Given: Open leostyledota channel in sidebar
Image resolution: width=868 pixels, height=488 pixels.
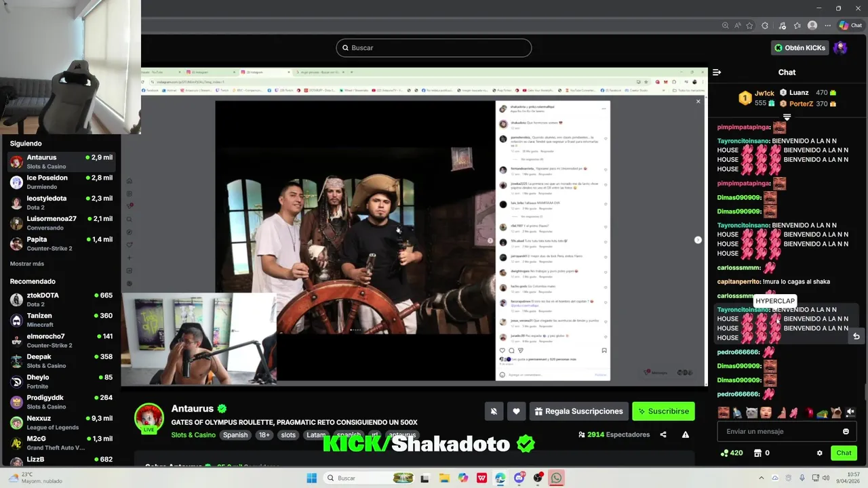Looking at the screenshot, I should coord(61,203).
